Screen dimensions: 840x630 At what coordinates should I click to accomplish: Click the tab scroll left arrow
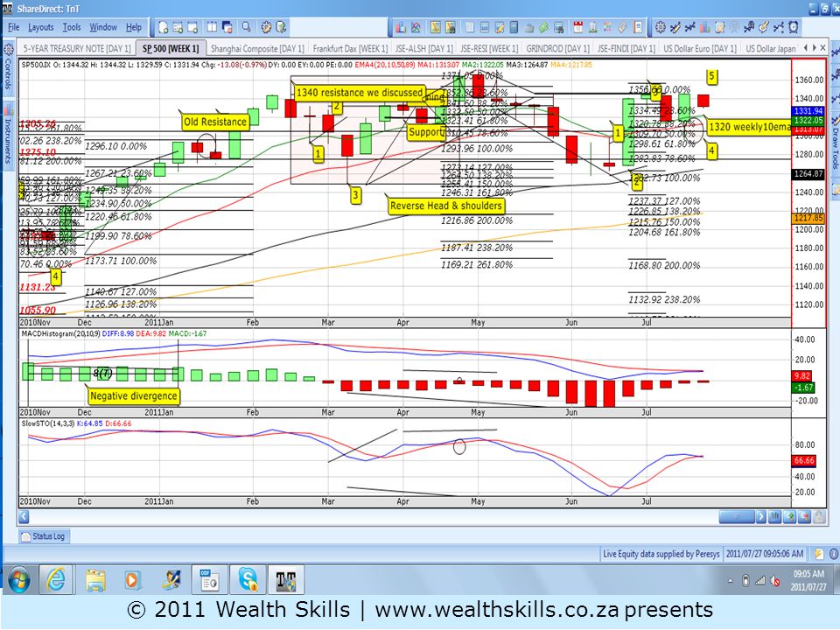[x=806, y=47]
